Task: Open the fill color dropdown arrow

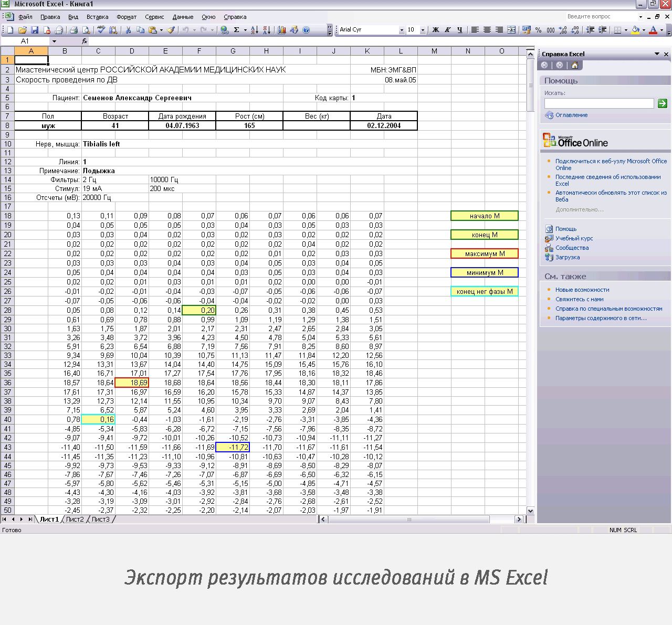Action: click(644, 30)
